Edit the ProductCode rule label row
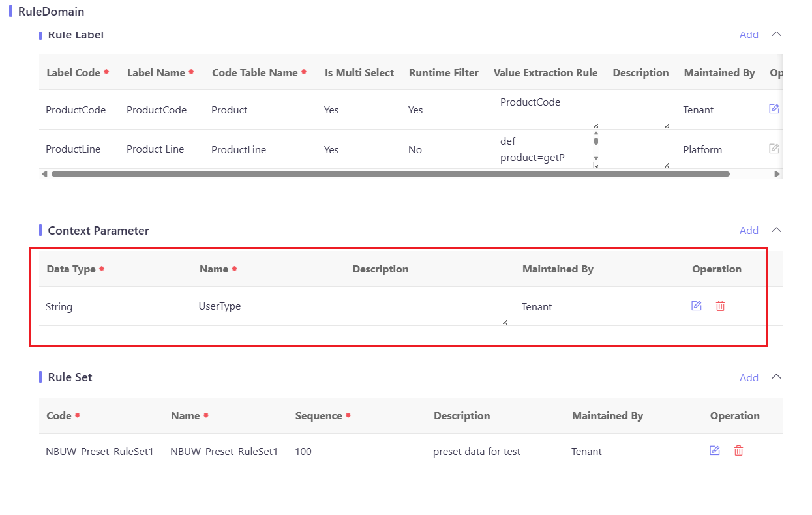Screen dimensions: 812x515 click(774, 109)
